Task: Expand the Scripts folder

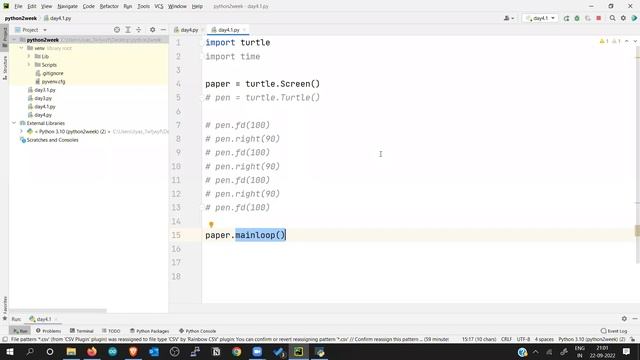Action: pos(29,65)
